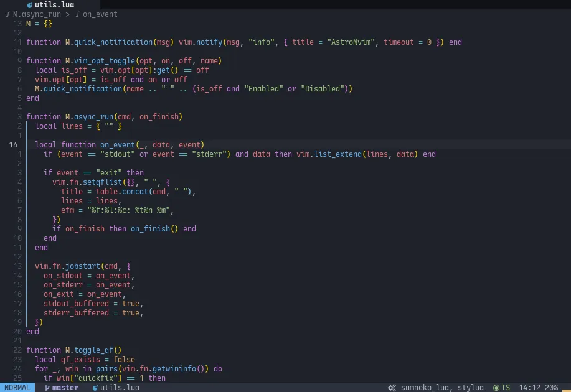Open LSP settings via the gear icon
This screenshot has width=571, height=392.
point(392,387)
